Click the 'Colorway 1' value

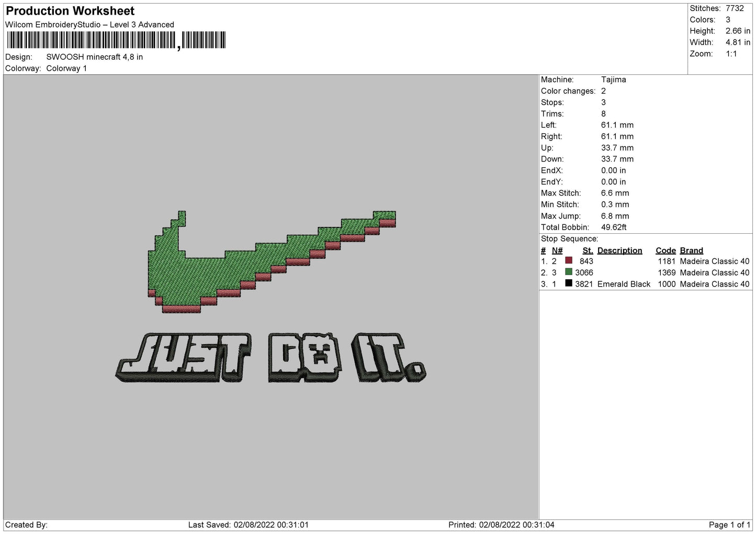tap(67, 69)
